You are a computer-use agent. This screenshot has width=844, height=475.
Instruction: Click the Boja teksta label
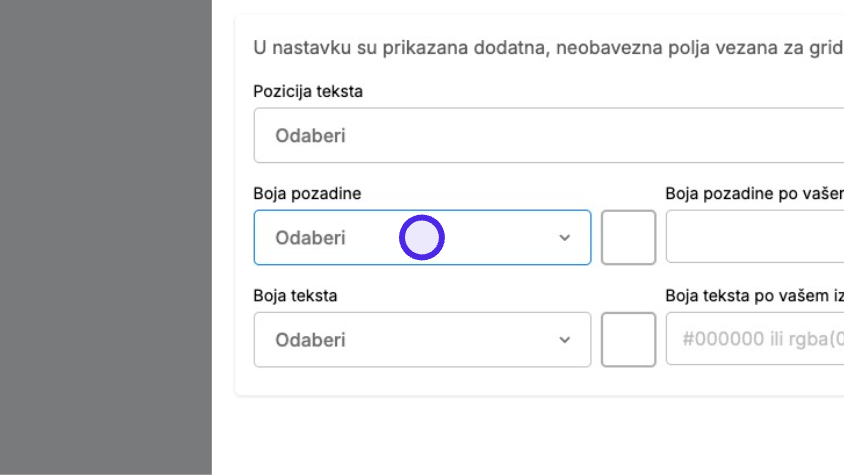click(295, 296)
